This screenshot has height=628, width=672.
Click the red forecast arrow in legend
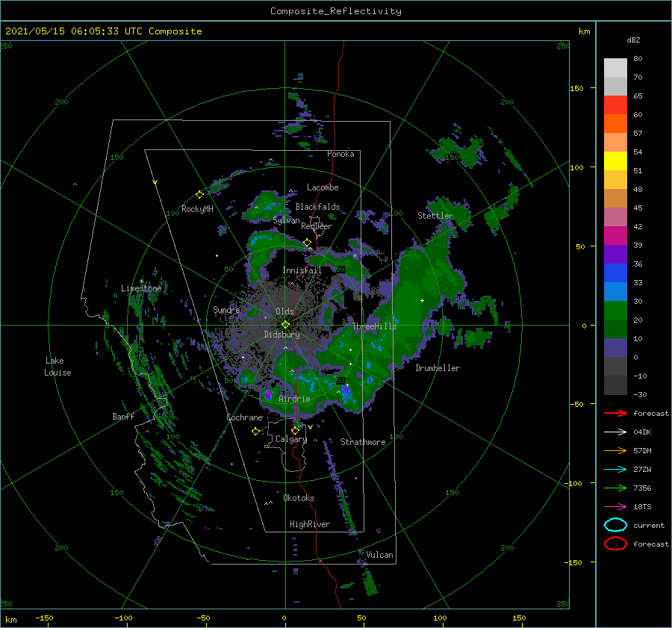pyautogui.click(x=615, y=413)
